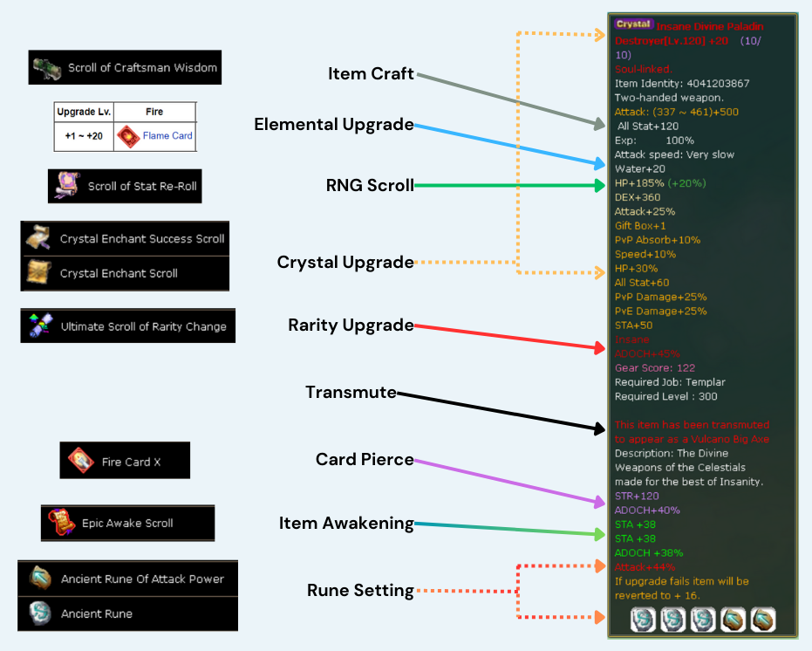Click the Ancient Rune Of Attack Power icon
812x651 pixels.
(x=40, y=579)
